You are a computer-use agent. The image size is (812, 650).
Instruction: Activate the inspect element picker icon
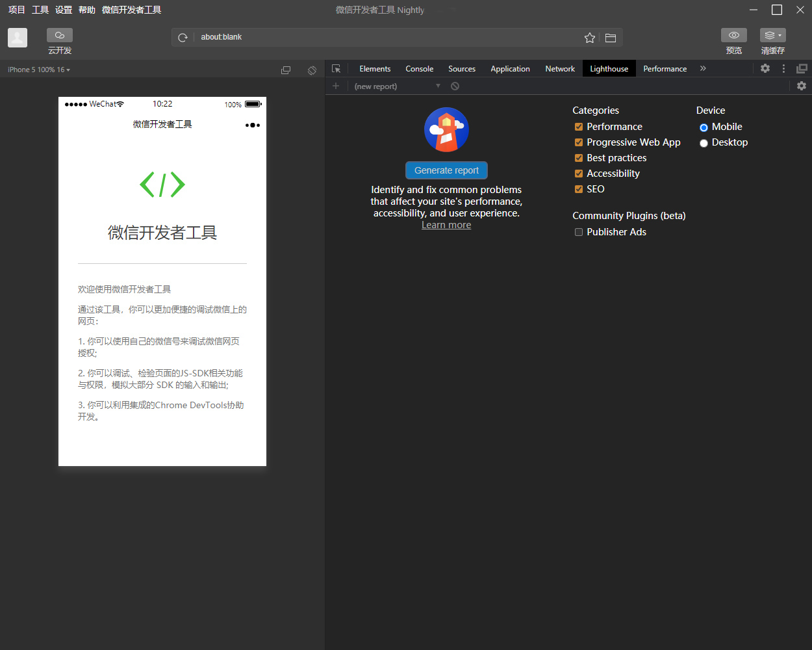tap(336, 69)
